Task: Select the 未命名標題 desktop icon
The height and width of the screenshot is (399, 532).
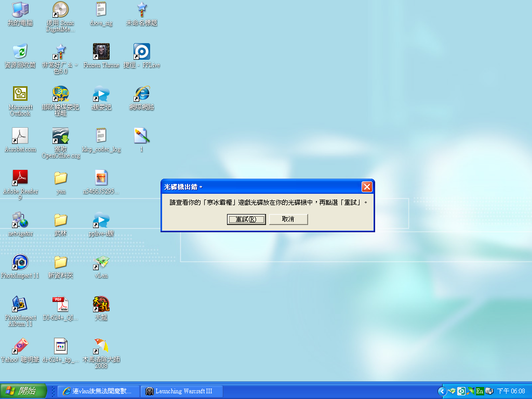Action: 141,10
